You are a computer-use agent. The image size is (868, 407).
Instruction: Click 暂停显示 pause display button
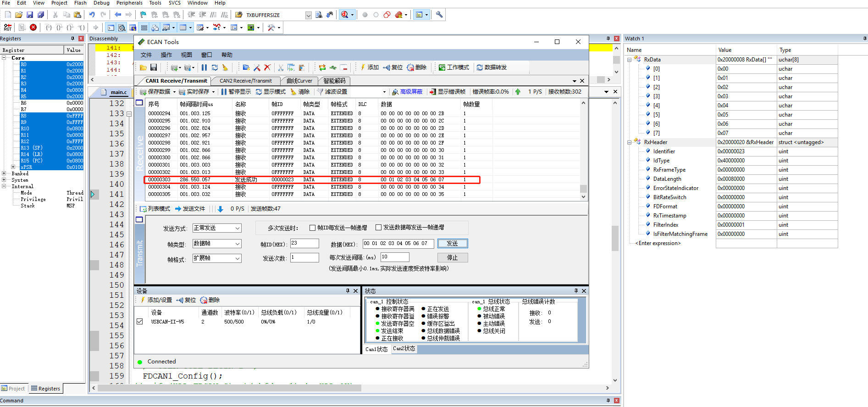236,92
